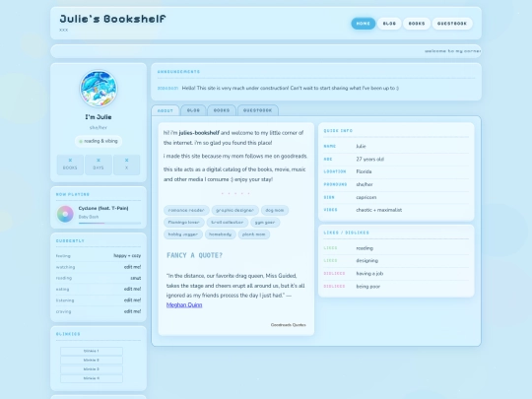The width and height of the screenshot is (532, 399).
Task: Click the blinkie 3 placeholder
Action: 92,369
